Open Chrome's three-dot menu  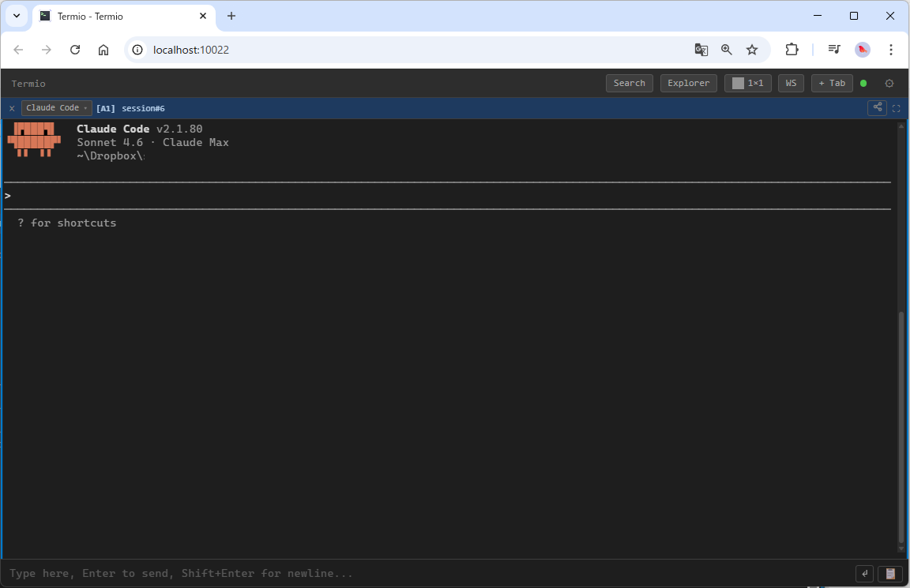click(891, 49)
